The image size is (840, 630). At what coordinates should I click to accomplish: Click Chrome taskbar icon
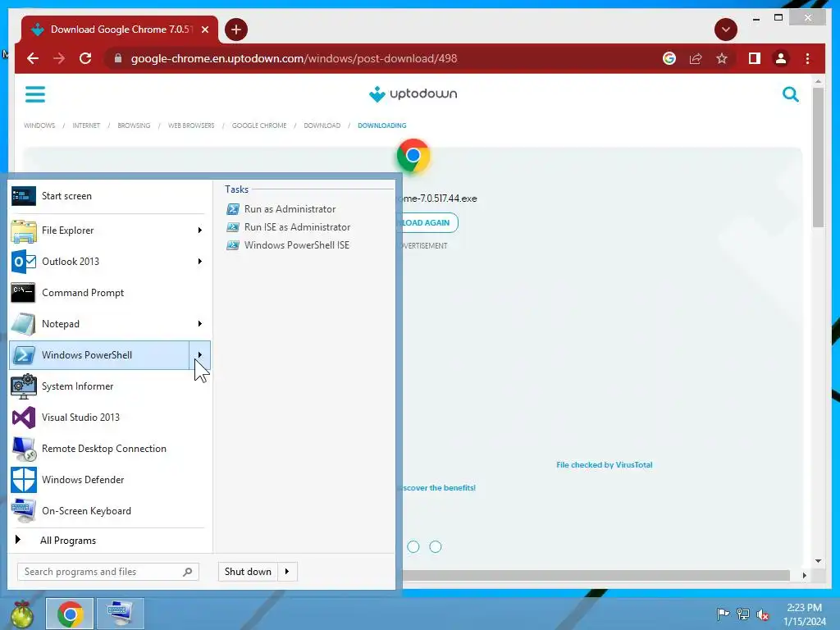click(x=70, y=614)
